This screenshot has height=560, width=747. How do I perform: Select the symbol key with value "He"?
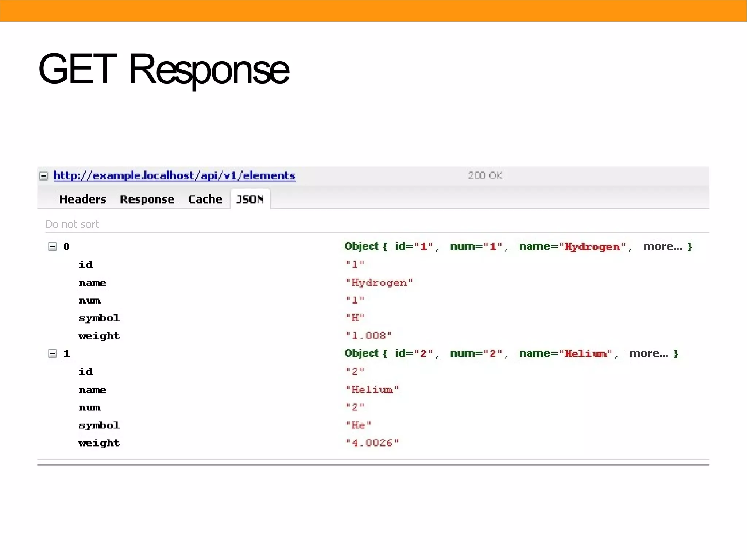99,425
